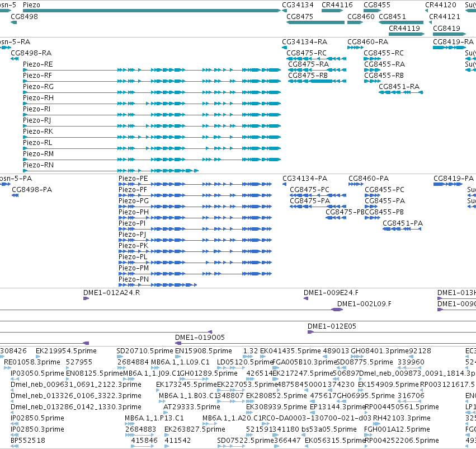Open the BP552518 EST label
This screenshot has width=476, height=449.
coord(28,441)
